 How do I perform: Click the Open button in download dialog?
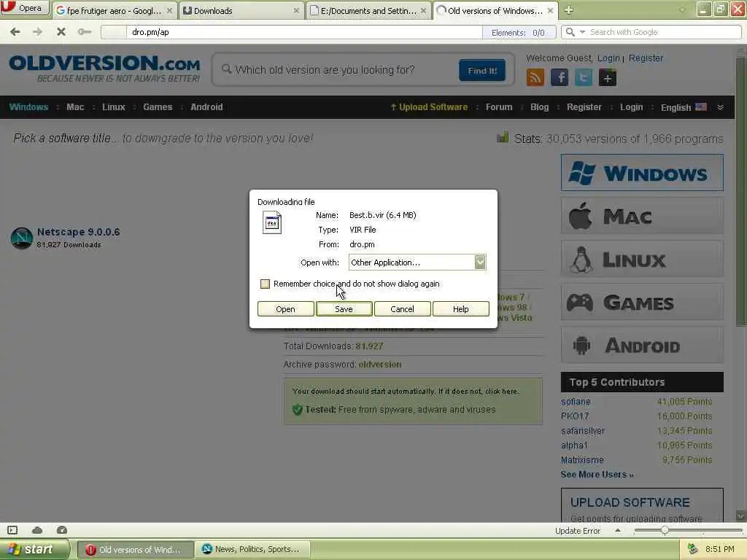(285, 309)
